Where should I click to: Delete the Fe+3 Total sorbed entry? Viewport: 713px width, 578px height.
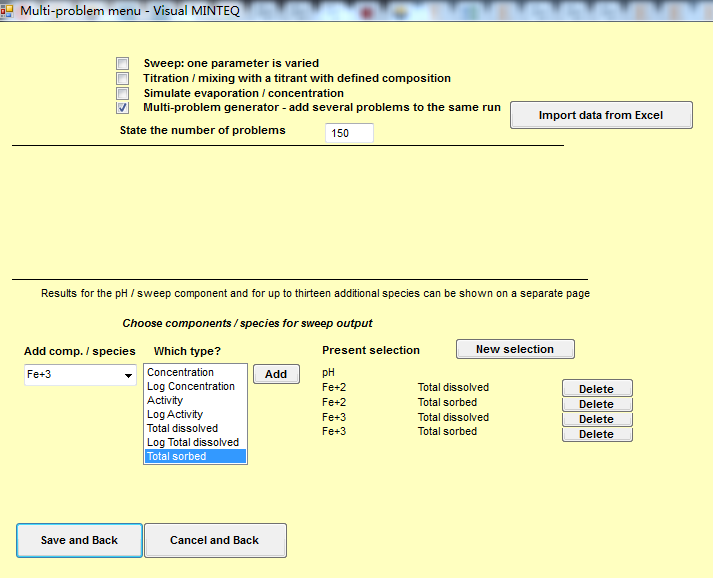[597, 434]
